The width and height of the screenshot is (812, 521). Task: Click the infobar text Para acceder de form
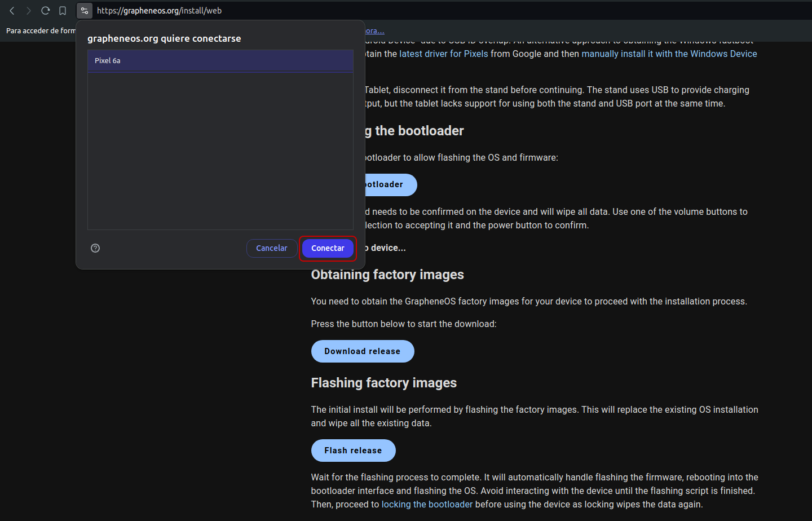click(41, 31)
